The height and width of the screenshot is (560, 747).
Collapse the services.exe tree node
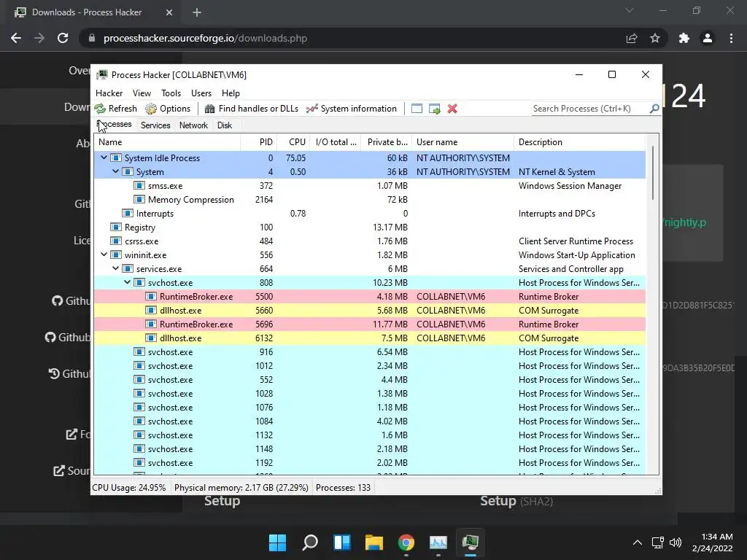(x=116, y=268)
